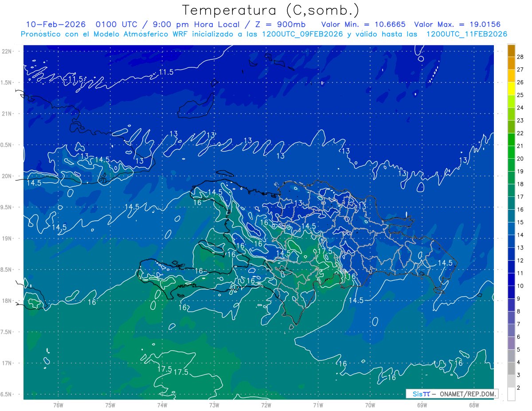The height and width of the screenshot is (411, 532).
Task: Click the '10' value on the color scale
Action: tap(520, 286)
